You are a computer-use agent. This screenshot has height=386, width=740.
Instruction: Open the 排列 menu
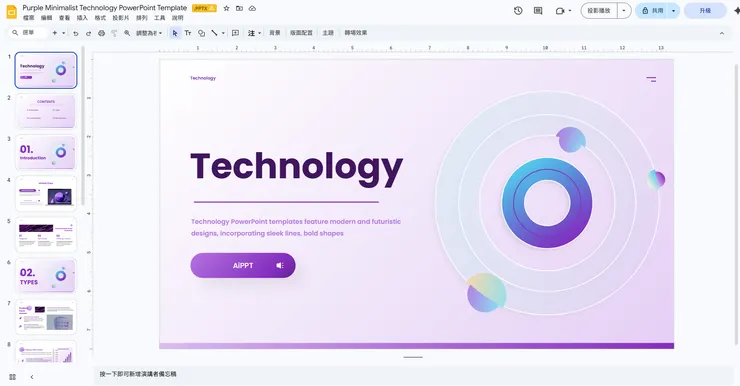pos(142,18)
